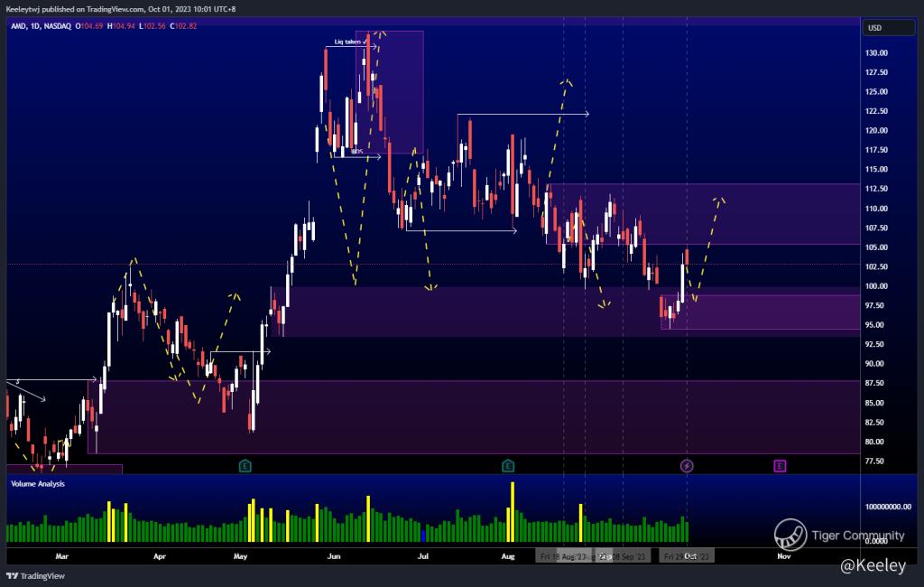Click the Fri 29 Sep '23 date flag
The image size is (924, 587).
click(x=687, y=557)
